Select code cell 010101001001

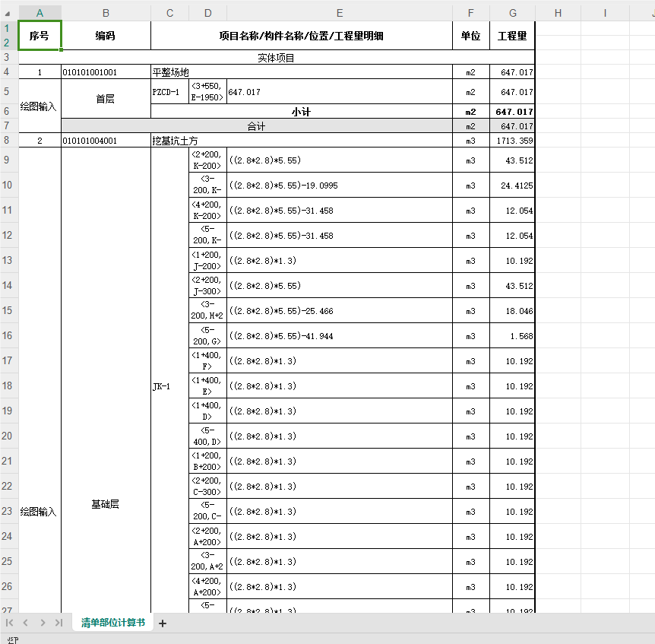106,72
